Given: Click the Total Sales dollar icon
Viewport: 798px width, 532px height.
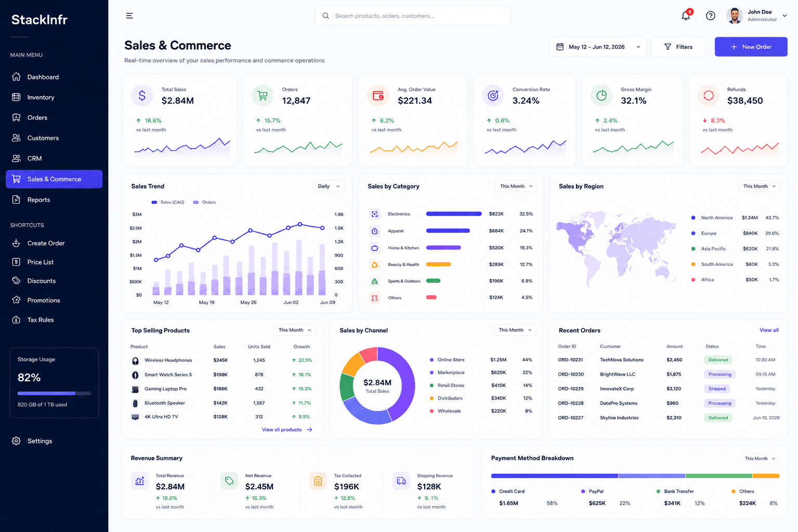Looking at the screenshot, I should point(142,96).
